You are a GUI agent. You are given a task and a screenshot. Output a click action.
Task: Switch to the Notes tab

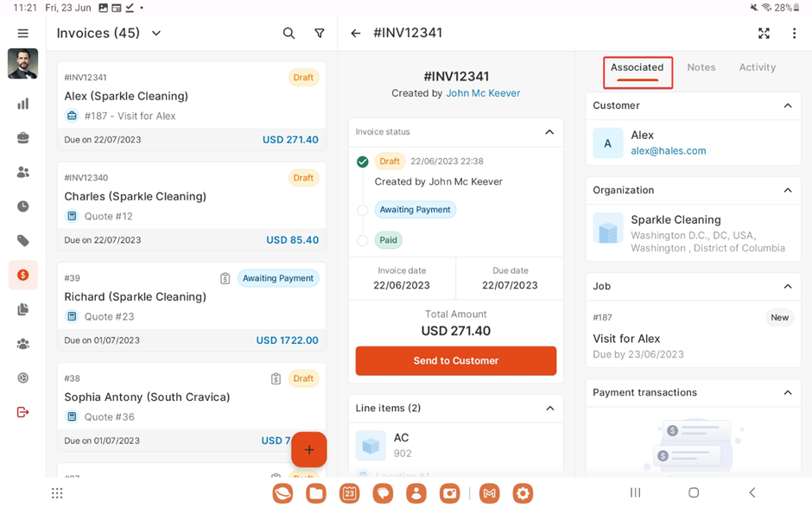[701, 67]
